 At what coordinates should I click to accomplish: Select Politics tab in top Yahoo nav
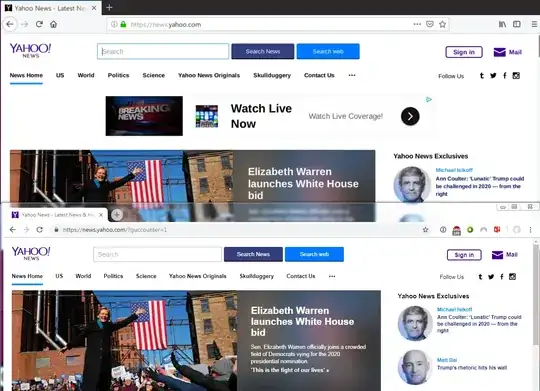point(118,75)
